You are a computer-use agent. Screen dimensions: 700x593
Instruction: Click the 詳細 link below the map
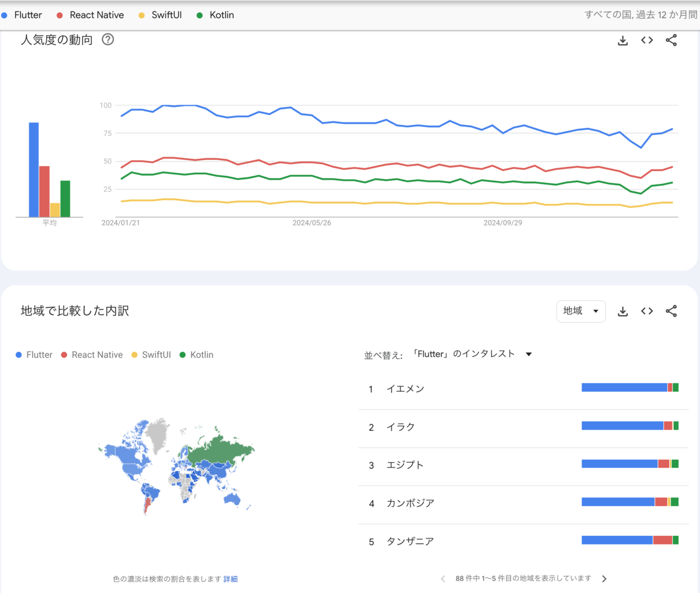tap(230, 579)
